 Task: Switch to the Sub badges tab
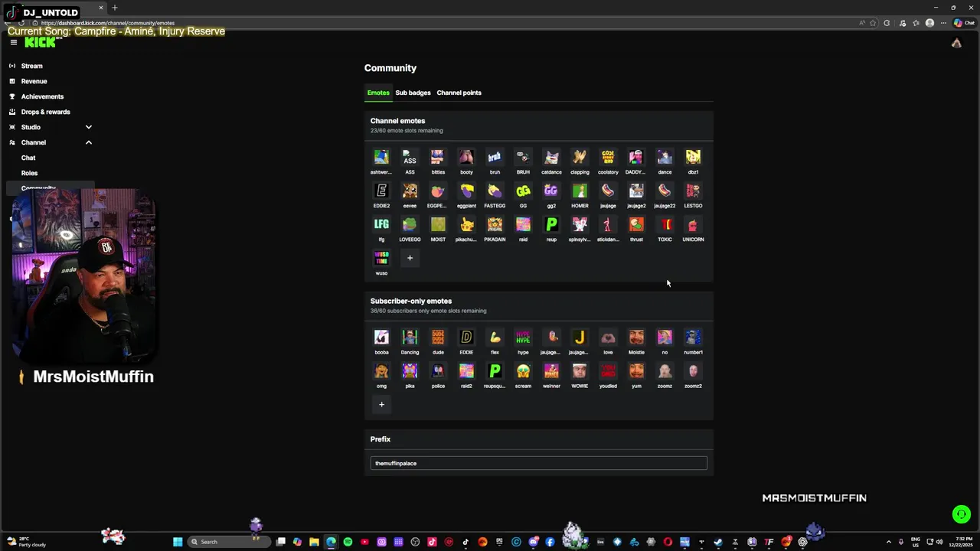[413, 93]
